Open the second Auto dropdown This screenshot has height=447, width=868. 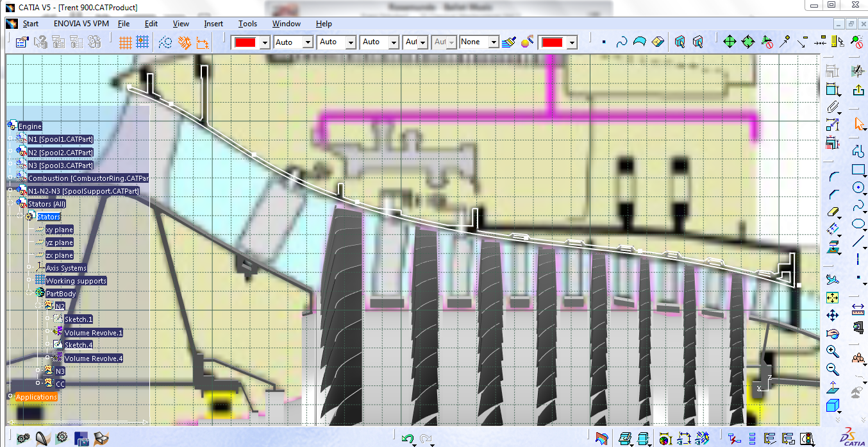pyautogui.click(x=351, y=42)
